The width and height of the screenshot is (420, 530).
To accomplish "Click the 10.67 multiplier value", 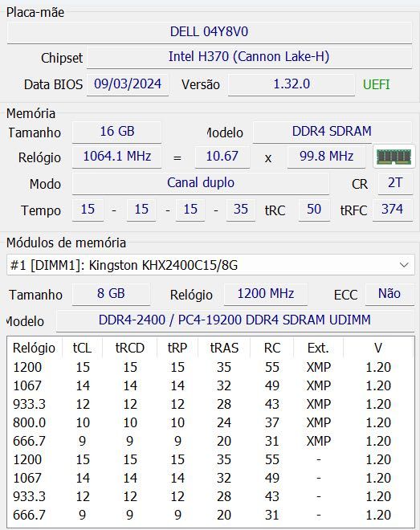I will pyautogui.click(x=222, y=157).
